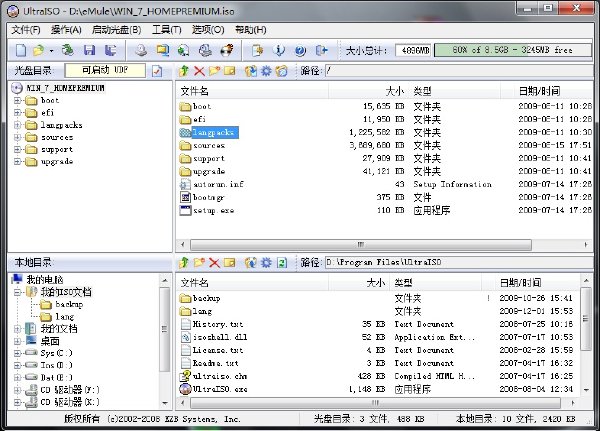This screenshot has height=431, width=600.
Task: Click the Burn CD image icon
Action: (227, 50)
